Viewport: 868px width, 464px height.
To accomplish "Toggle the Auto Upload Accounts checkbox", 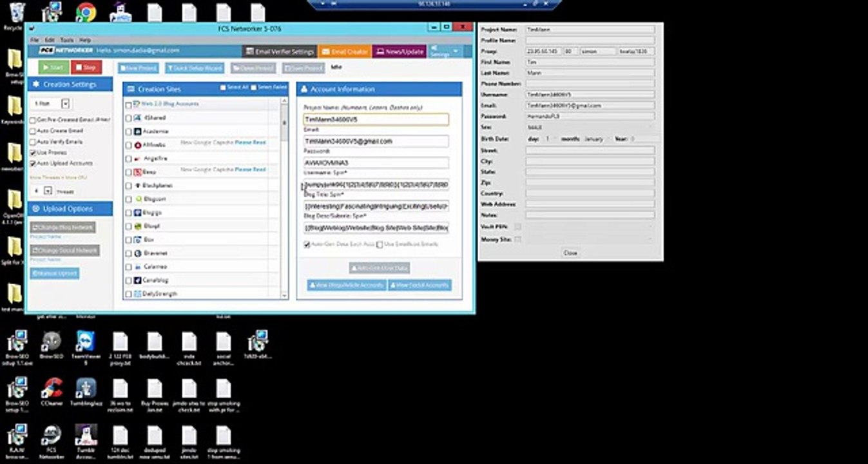I will click(33, 164).
